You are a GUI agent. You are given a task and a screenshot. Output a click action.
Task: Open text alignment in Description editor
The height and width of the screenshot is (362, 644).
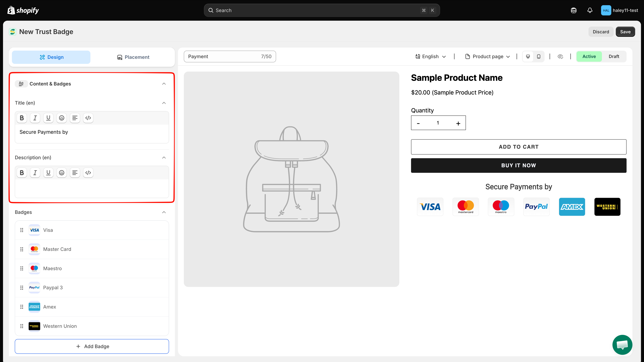click(75, 173)
